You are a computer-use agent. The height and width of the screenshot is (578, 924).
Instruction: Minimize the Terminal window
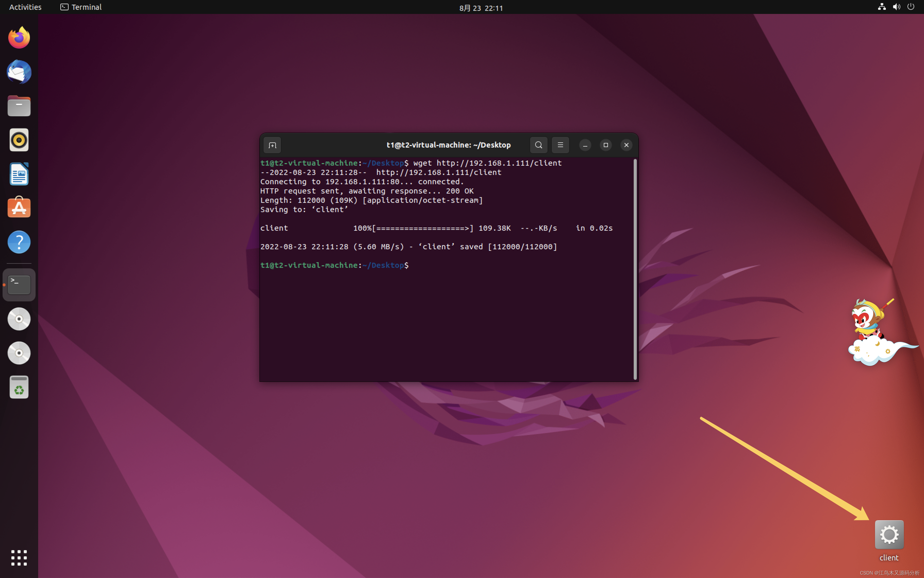pyautogui.click(x=585, y=145)
